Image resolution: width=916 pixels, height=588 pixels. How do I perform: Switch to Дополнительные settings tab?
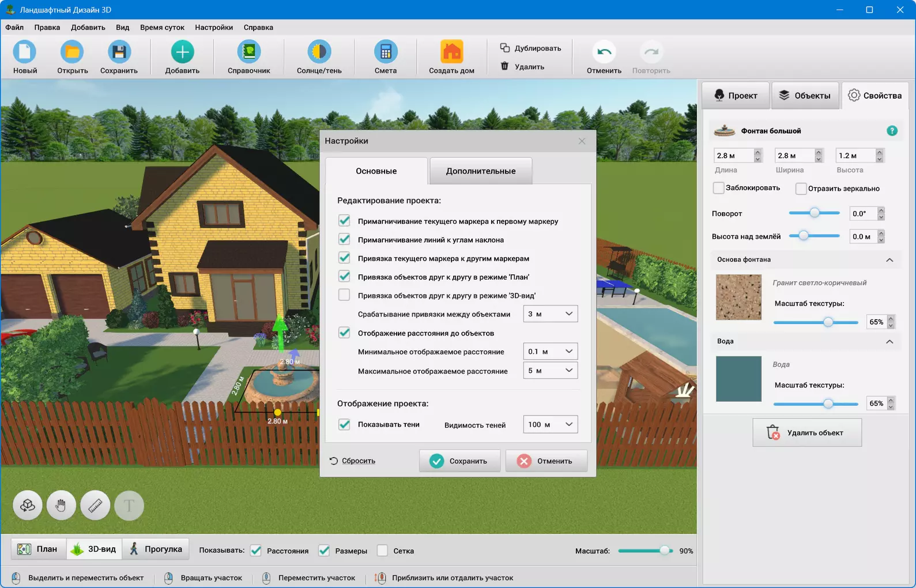481,171
